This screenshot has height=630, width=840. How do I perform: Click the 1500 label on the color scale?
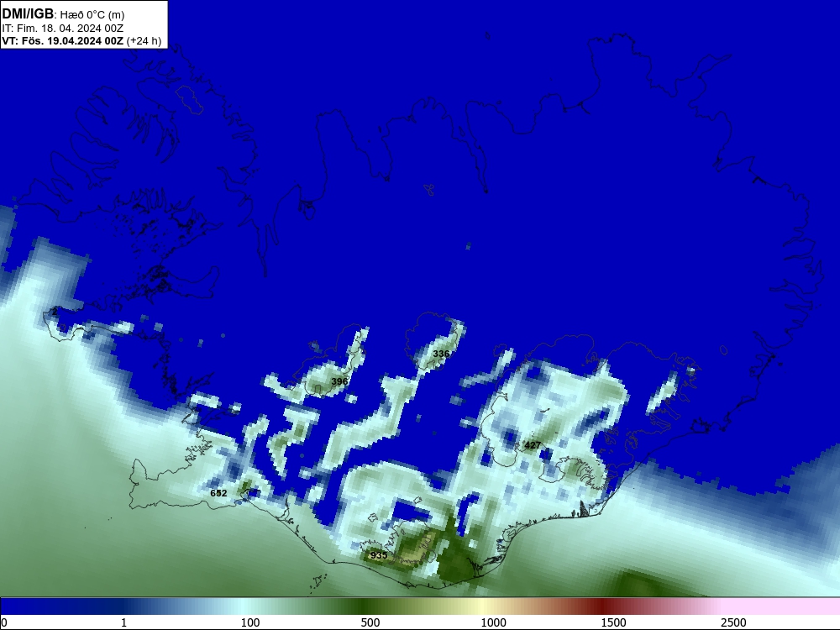[613, 622]
